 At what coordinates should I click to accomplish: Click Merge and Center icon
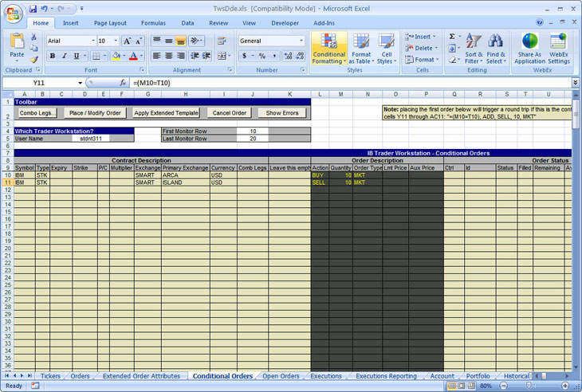click(222, 56)
